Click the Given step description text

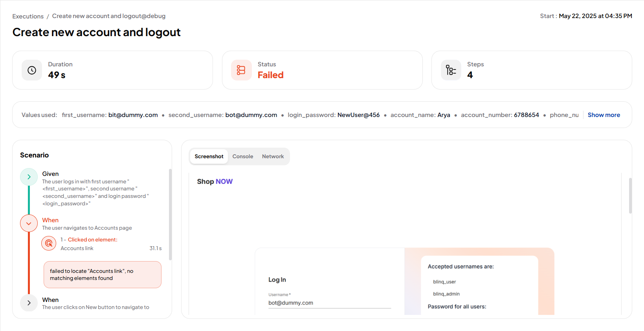coord(95,192)
